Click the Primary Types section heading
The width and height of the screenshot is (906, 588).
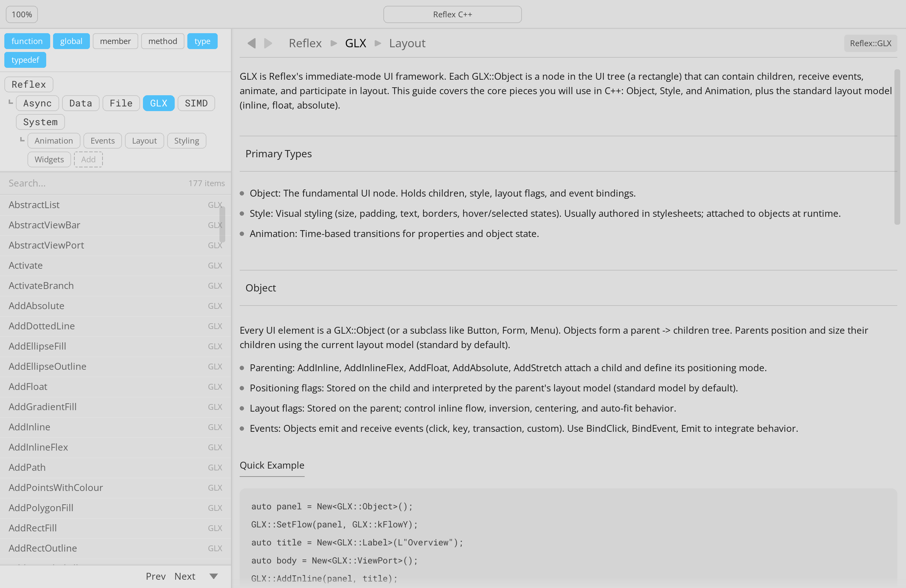278,153
